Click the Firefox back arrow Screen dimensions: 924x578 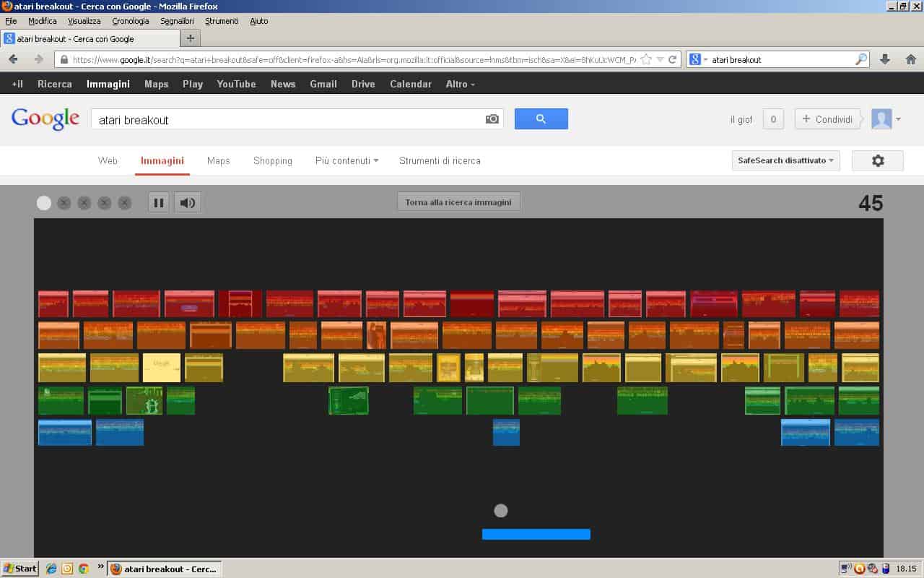pos(14,59)
